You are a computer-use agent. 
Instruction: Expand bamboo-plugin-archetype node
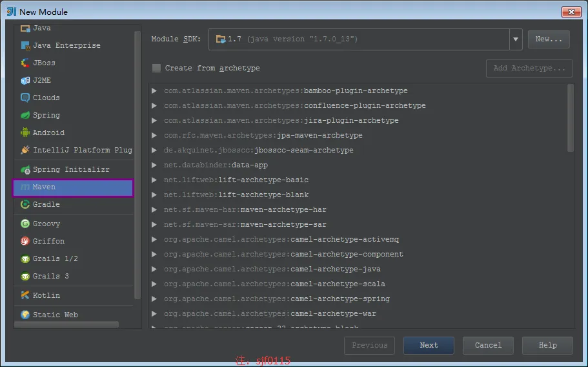[x=154, y=91]
